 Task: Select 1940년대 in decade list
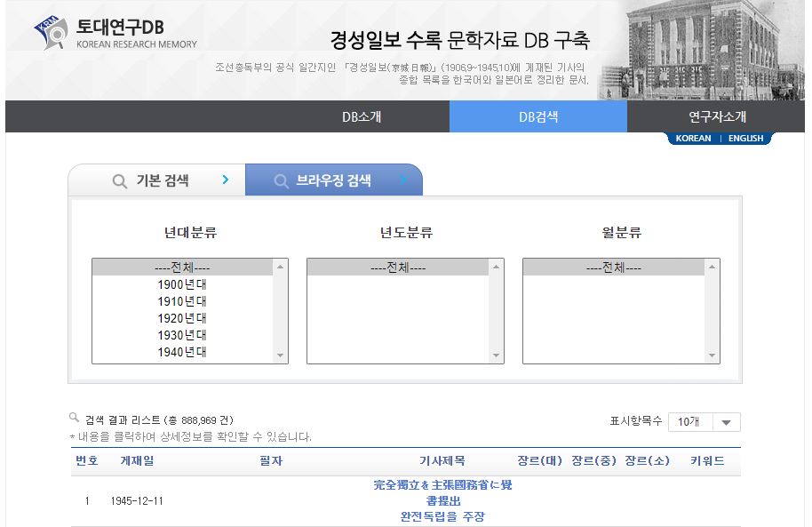point(182,352)
